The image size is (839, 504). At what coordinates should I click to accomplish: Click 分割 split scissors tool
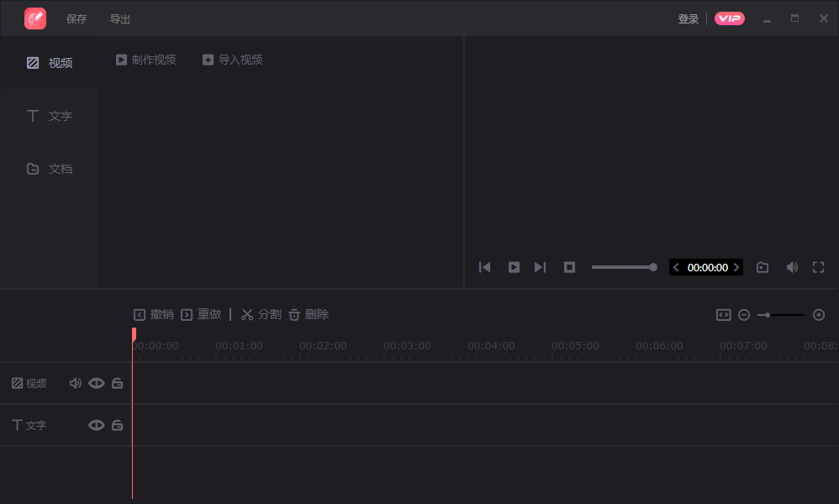(x=261, y=315)
